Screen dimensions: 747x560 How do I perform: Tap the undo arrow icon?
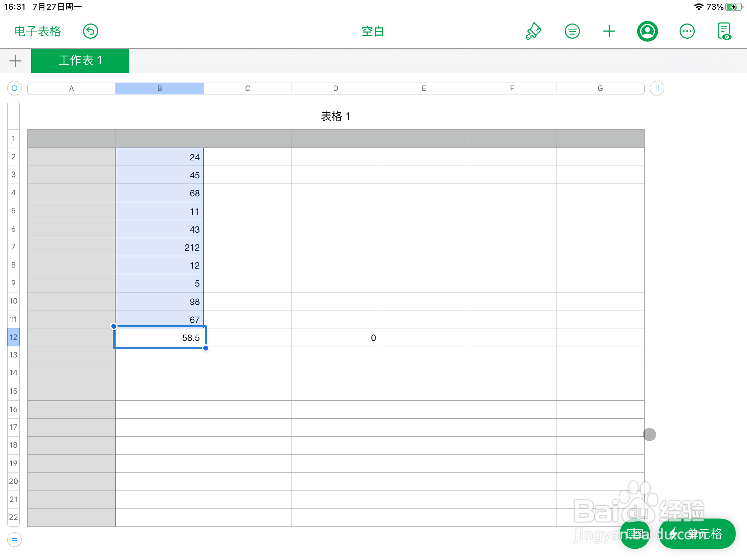coord(90,31)
